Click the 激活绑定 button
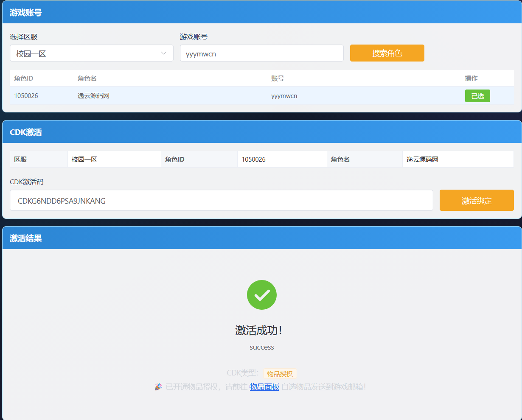The height and width of the screenshot is (420, 522). 477,200
